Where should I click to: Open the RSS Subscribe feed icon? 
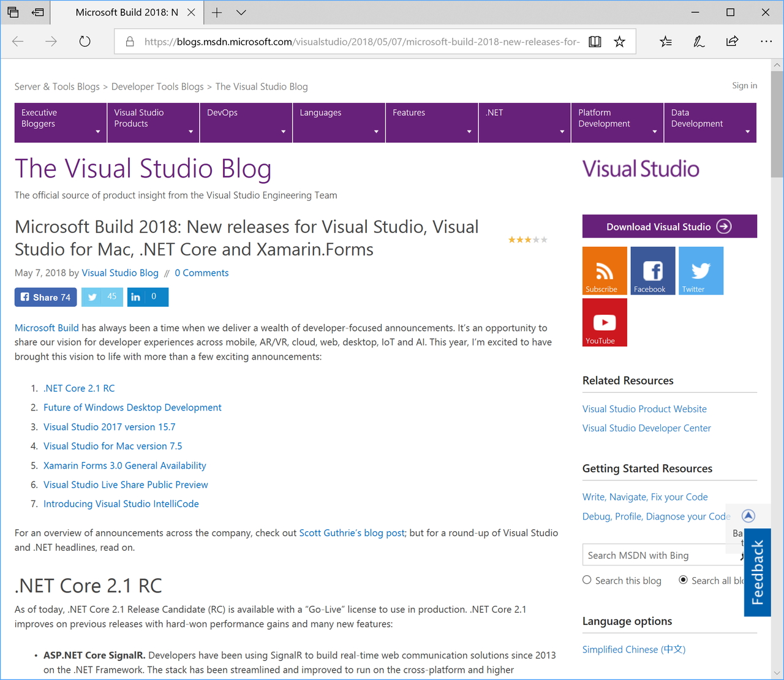(x=604, y=270)
